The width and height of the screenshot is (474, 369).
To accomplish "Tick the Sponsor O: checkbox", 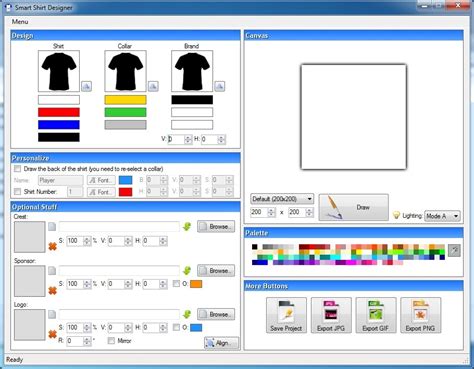I will point(176,284).
